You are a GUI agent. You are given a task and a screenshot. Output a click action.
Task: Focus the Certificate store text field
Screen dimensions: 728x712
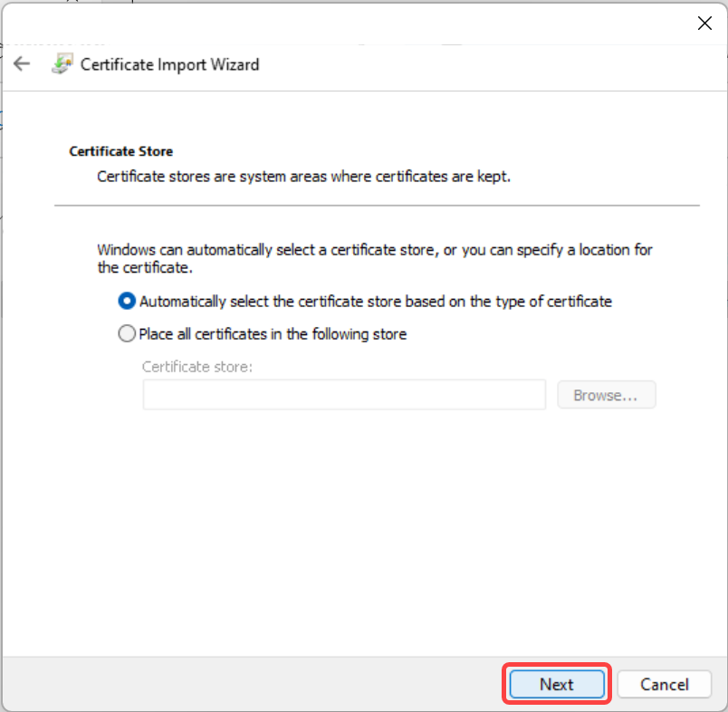pos(344,395)
